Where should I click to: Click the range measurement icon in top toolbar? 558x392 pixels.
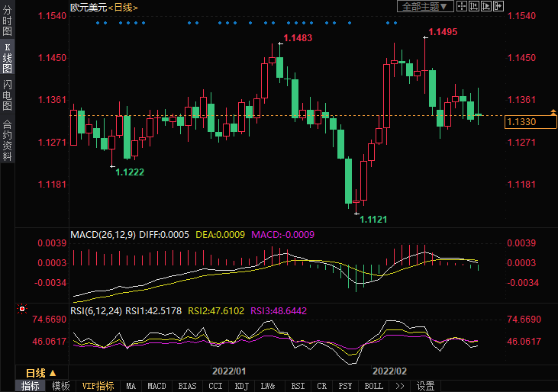(x=475, y=6)
